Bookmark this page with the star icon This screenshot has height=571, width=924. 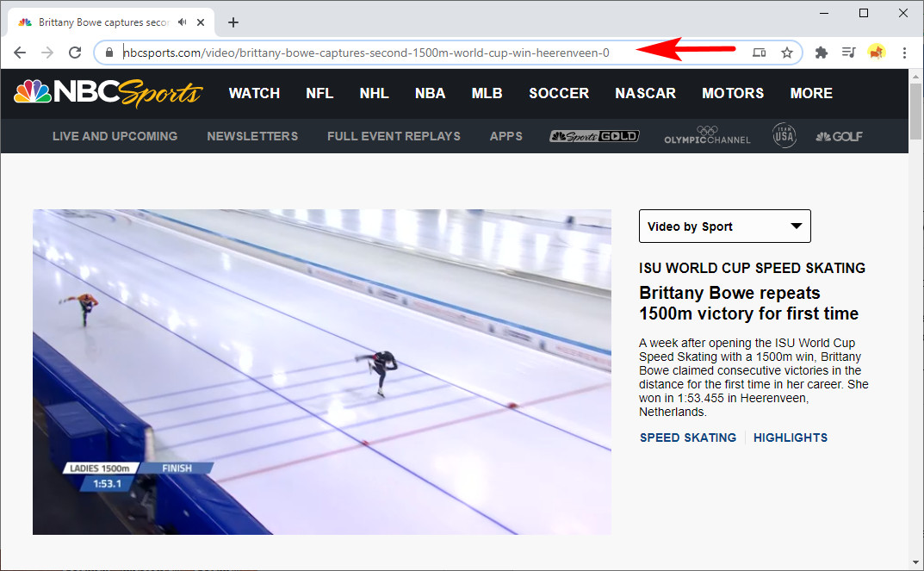[786, 53]
